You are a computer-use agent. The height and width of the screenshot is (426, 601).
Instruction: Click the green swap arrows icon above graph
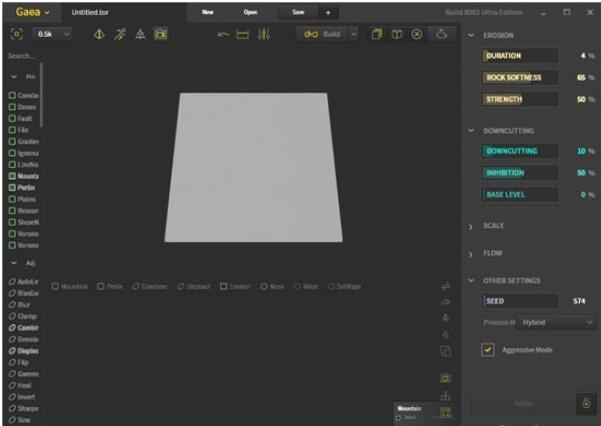point(445,287)
